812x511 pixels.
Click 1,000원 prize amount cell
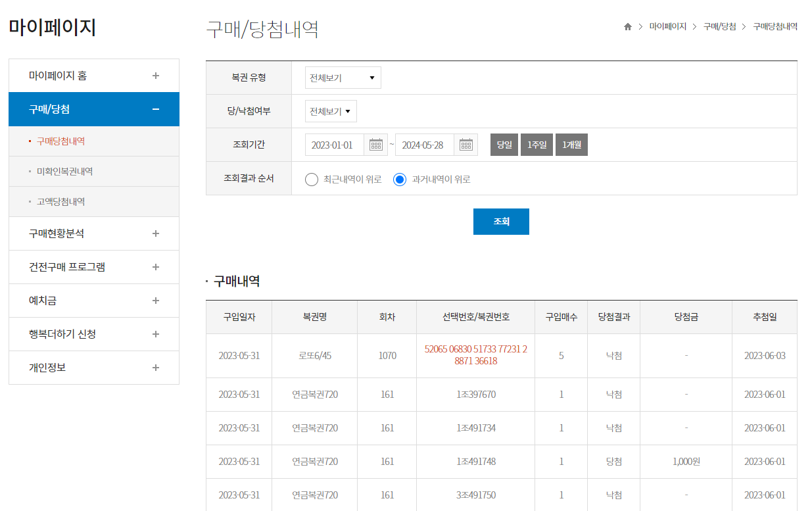coord(686,462)
